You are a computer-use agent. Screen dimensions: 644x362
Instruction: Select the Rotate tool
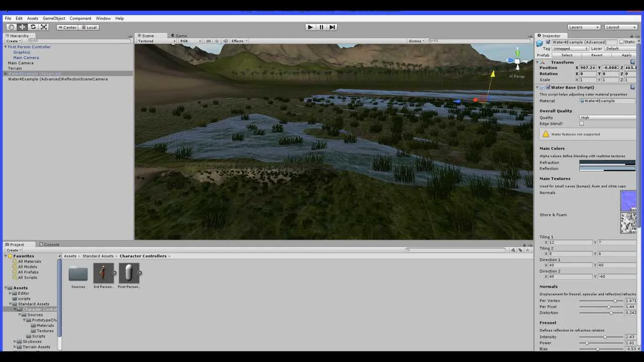(x=33, y=27)
